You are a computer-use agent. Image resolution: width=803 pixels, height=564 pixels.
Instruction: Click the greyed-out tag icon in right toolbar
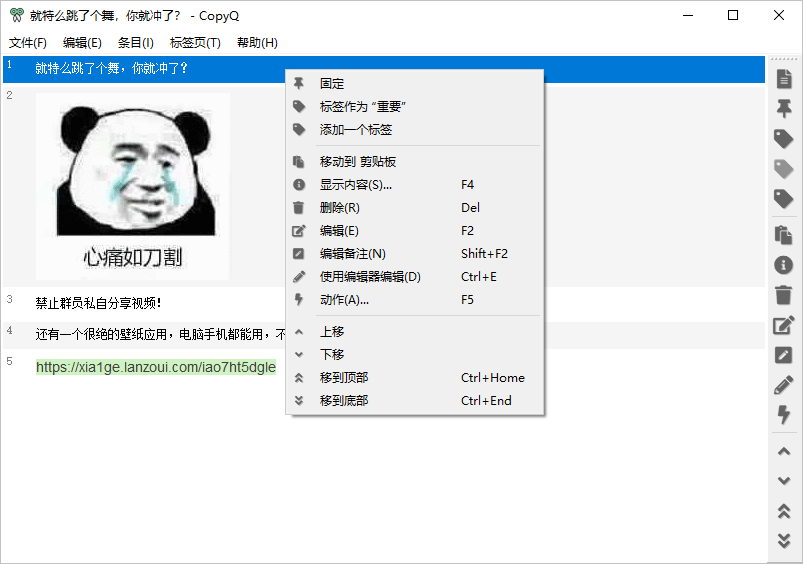point(784,169)
